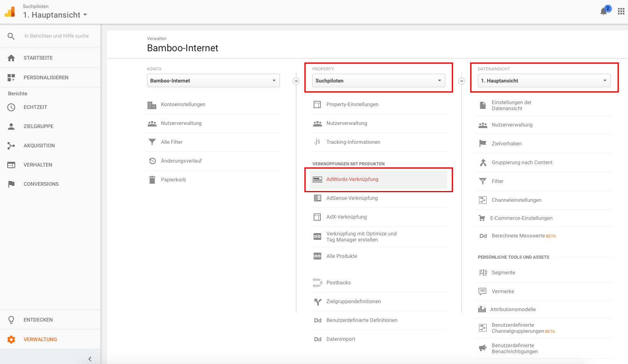The height and width of the screenshot is (364, 628).
Task: Click the Zielgruppe person icon
Action: click(11, 127)
